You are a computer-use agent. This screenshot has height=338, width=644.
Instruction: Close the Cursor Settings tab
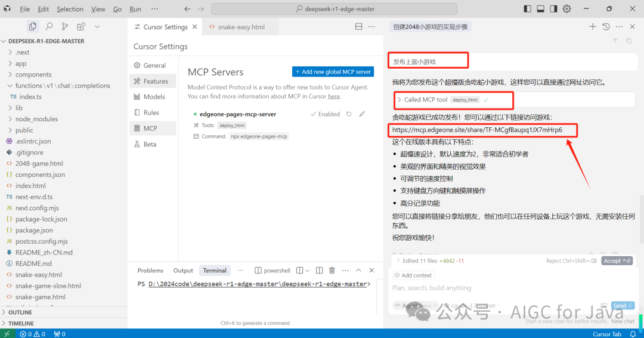click(x=194, y=27)
